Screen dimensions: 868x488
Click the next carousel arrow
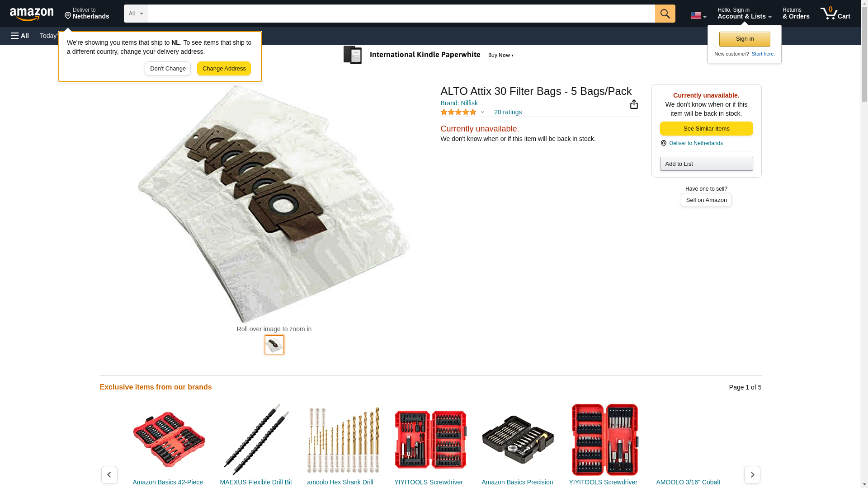tap(752, 474)
